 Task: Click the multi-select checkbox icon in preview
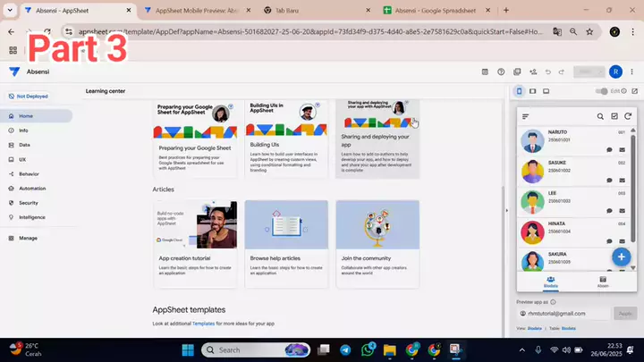coord(614,116)
